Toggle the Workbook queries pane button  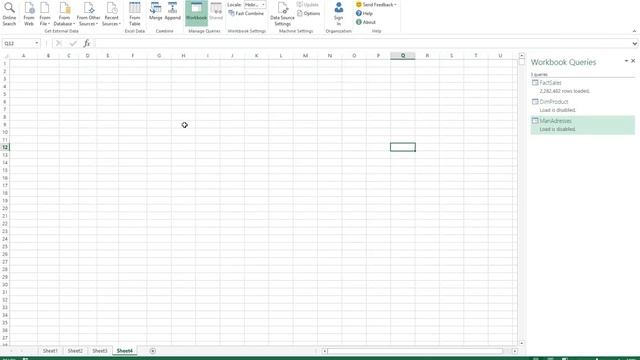tap(196, 13)
